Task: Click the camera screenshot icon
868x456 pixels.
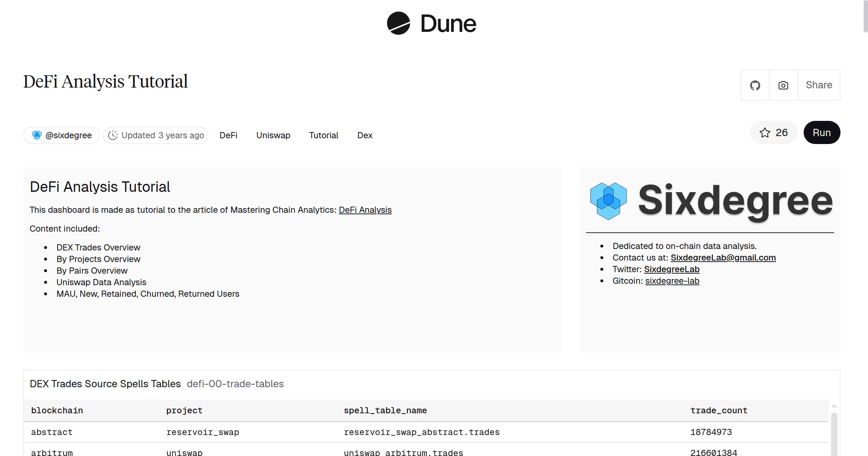Action: (783, 85)
